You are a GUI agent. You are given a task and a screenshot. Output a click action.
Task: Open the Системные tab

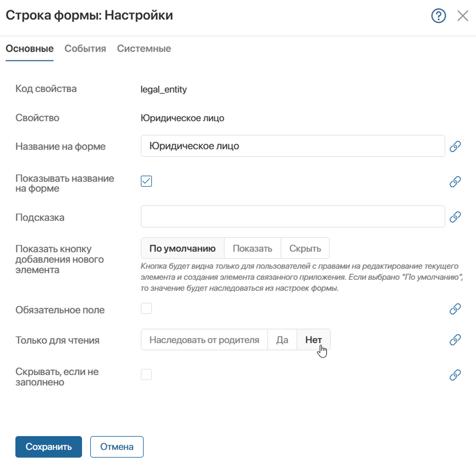pyautogui.click(x=144, y=48)
